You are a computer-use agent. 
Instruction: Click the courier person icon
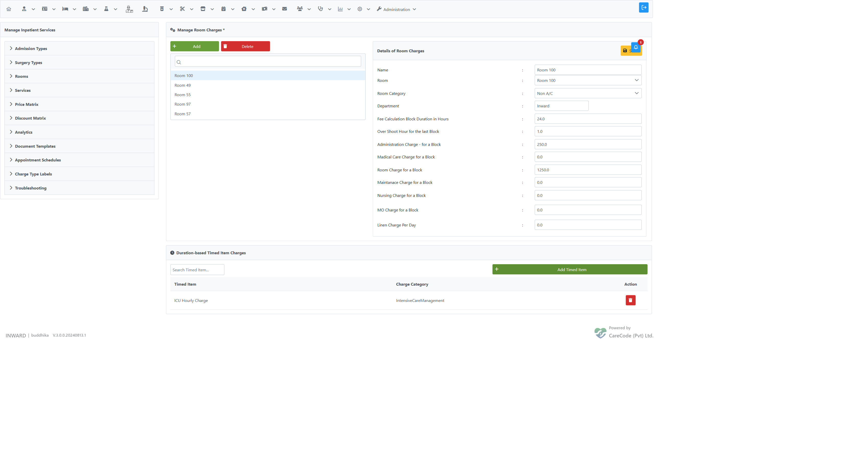(x=129, y=9)
